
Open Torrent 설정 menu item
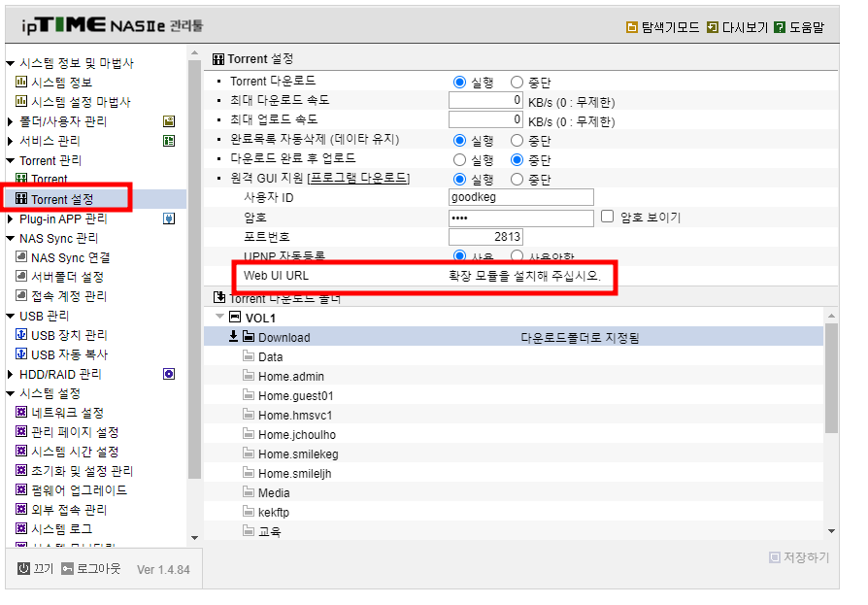(62, 199)
